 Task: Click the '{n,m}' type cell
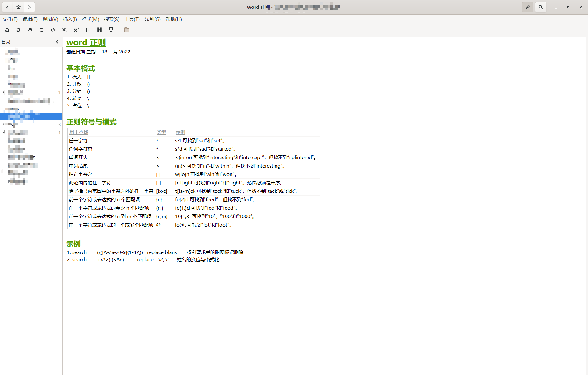click(x=164, y=217)
